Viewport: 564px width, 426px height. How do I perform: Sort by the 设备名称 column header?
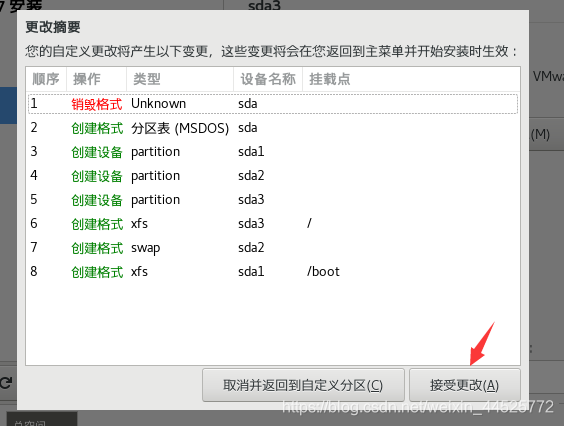coord(268,79)
